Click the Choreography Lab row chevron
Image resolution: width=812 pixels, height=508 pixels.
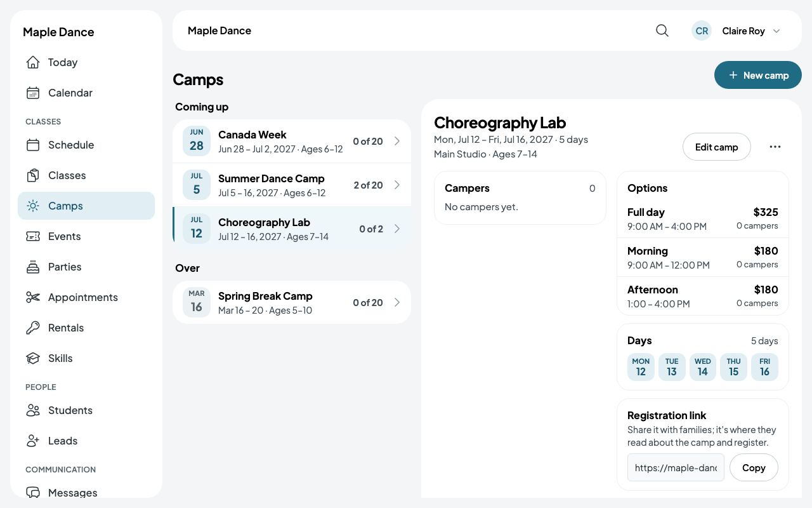397,229
